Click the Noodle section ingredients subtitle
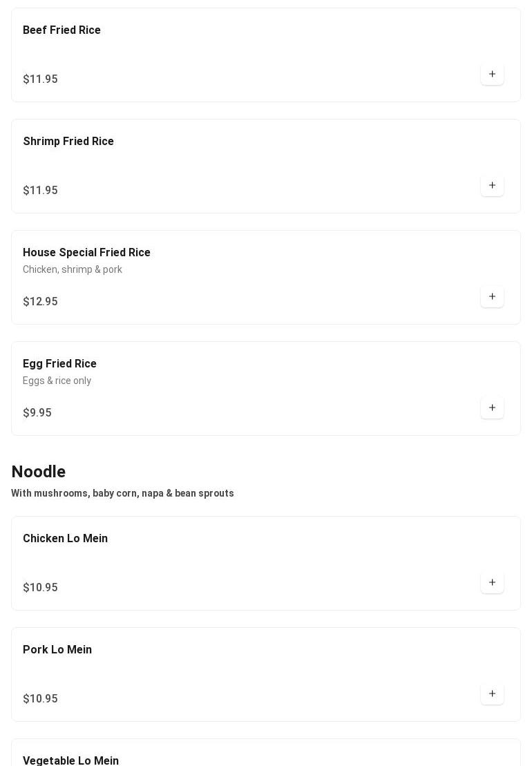This screenshot has height=766, width=532. click(122, 493)
